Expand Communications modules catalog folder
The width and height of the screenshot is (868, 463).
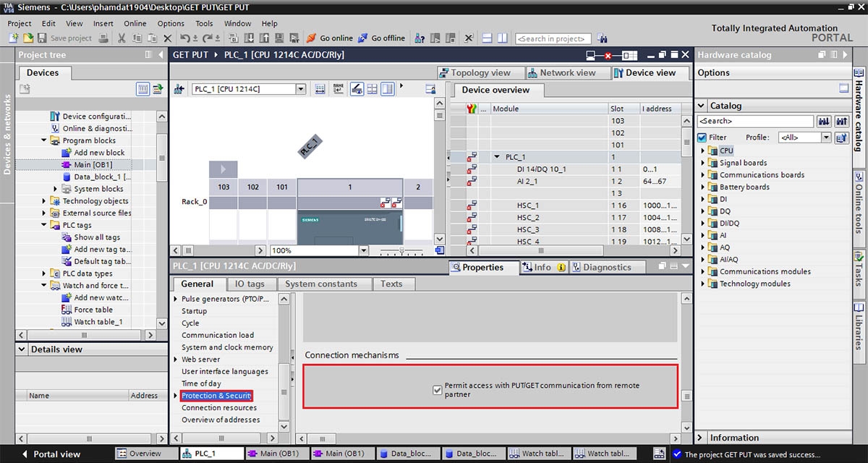tap(702, 272)
